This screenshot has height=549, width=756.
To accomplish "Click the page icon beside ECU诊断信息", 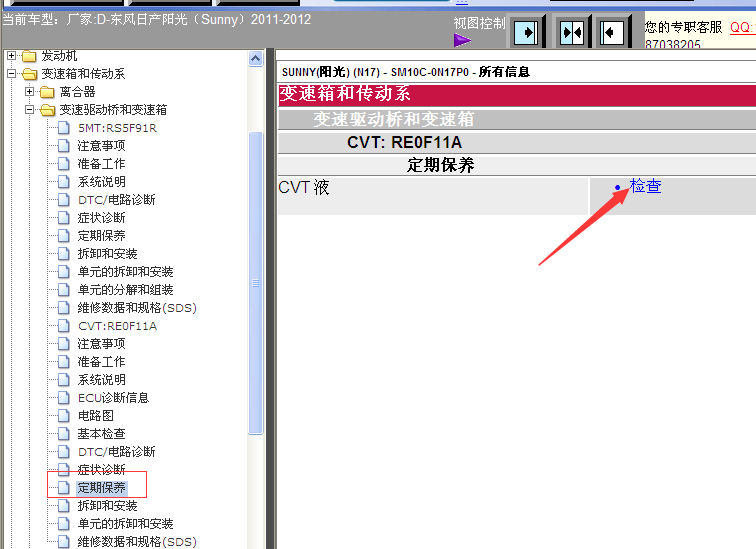I will tap(64, 398).
